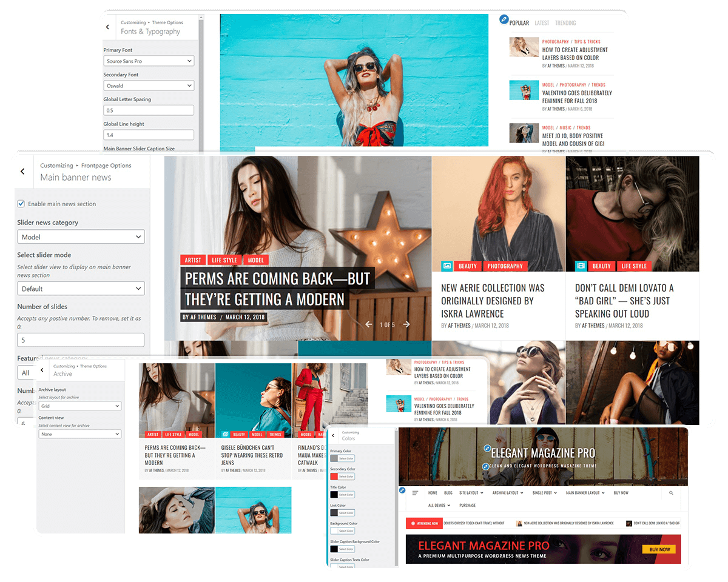Image resolution: width=728 pixels, height=582 pixels.
Task: Expand Archive Layout menu item
Action: (x=508, y=493)
